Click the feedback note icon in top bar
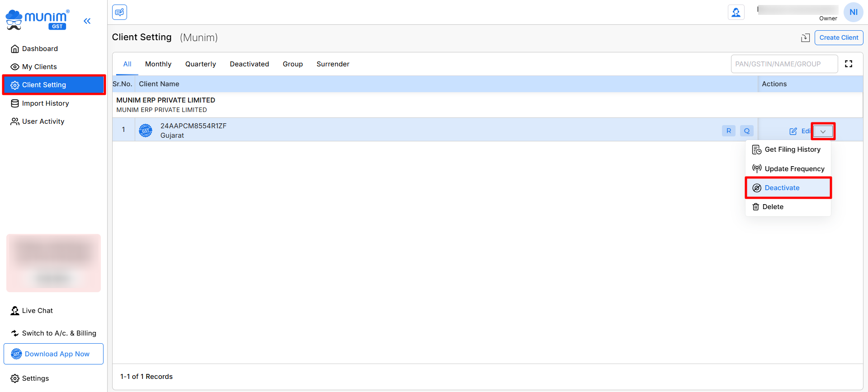This screenshot has width=868, height=392. (x=120, y=12)
